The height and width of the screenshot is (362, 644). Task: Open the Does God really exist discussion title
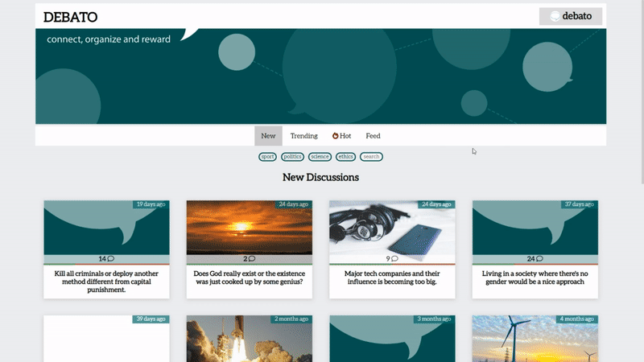250,278
